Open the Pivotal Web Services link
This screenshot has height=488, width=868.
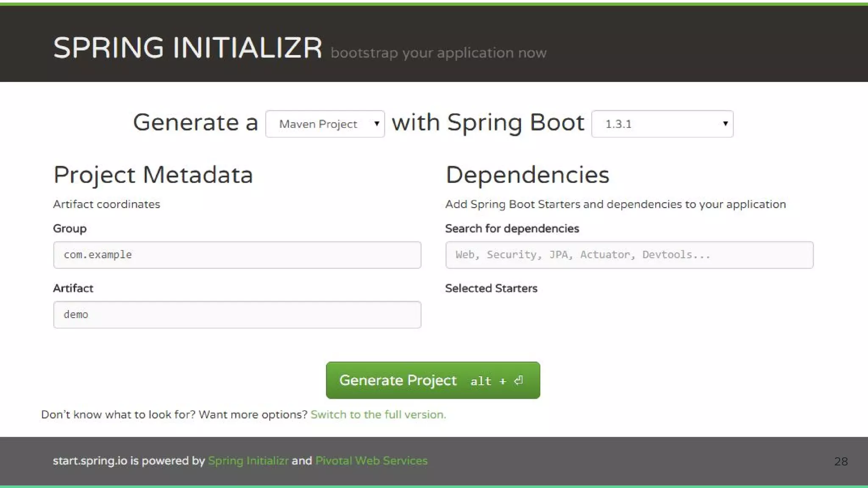[x=371, y=461]
